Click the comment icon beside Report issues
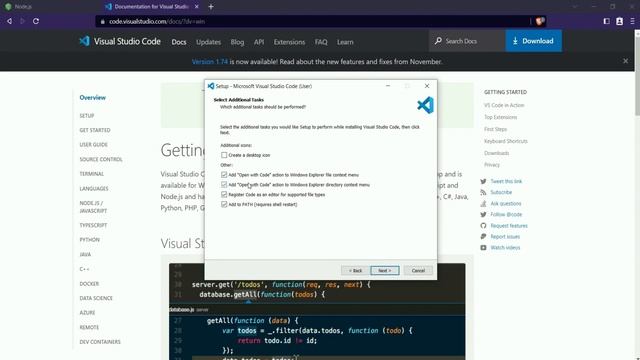The image size is (640, 360). [x=483, y=236]
